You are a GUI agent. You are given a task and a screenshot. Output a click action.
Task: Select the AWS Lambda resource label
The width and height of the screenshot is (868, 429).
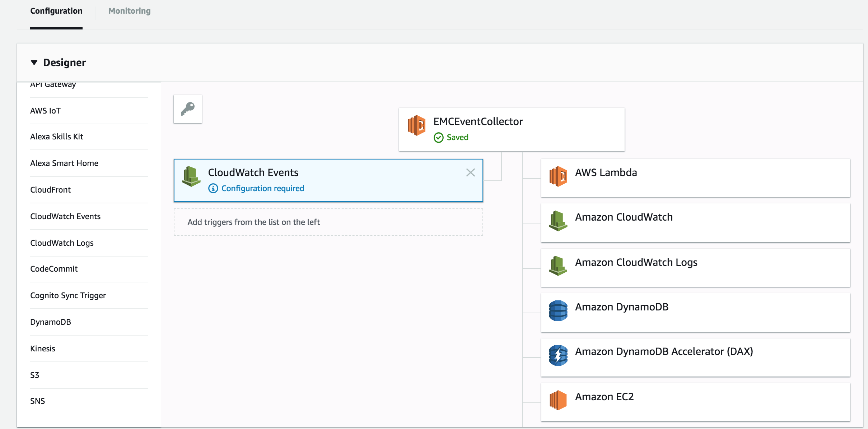click(x=606, y=172)
